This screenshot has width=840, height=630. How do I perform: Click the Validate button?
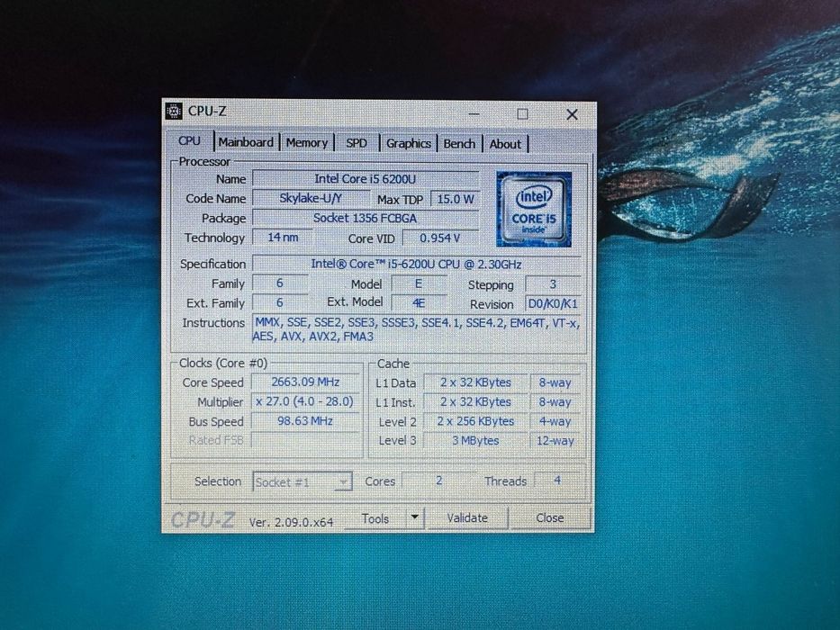[x=467, y=518]
